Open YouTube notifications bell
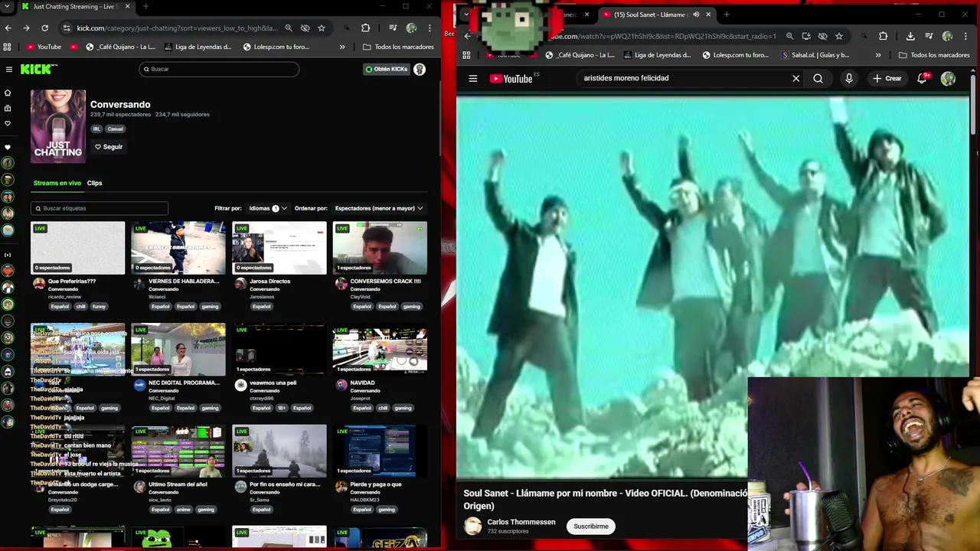This screenshot has width=980, height=551. pos(923,78)
